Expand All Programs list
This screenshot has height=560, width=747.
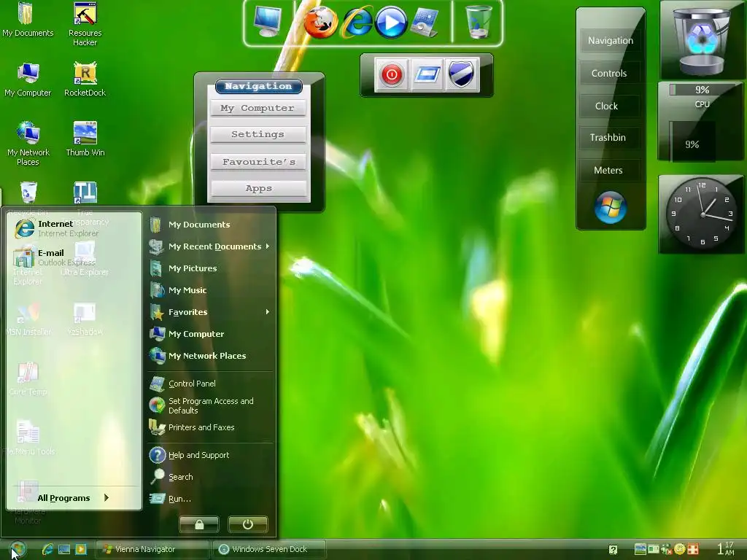pyautogui.click(x=73, y=497)
